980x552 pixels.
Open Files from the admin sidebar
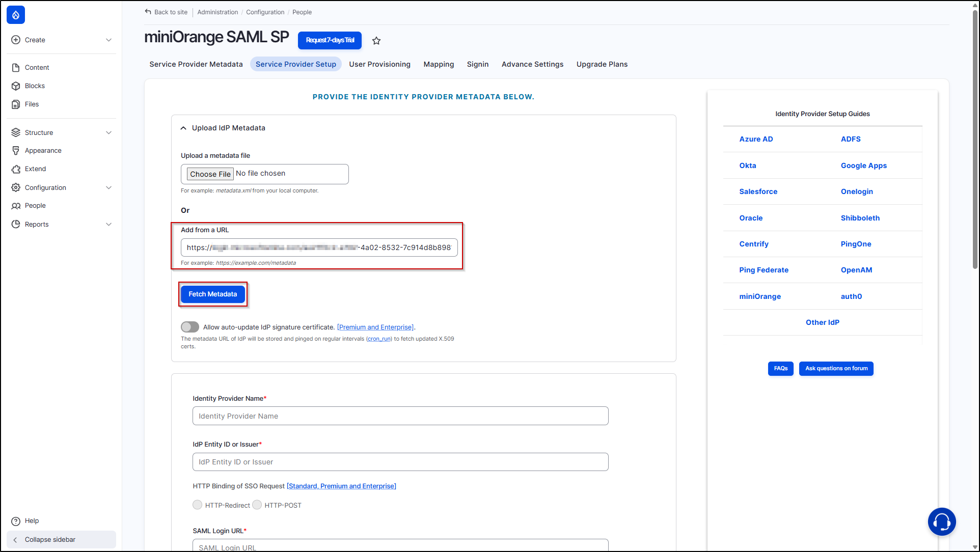(x=32, y=104)
